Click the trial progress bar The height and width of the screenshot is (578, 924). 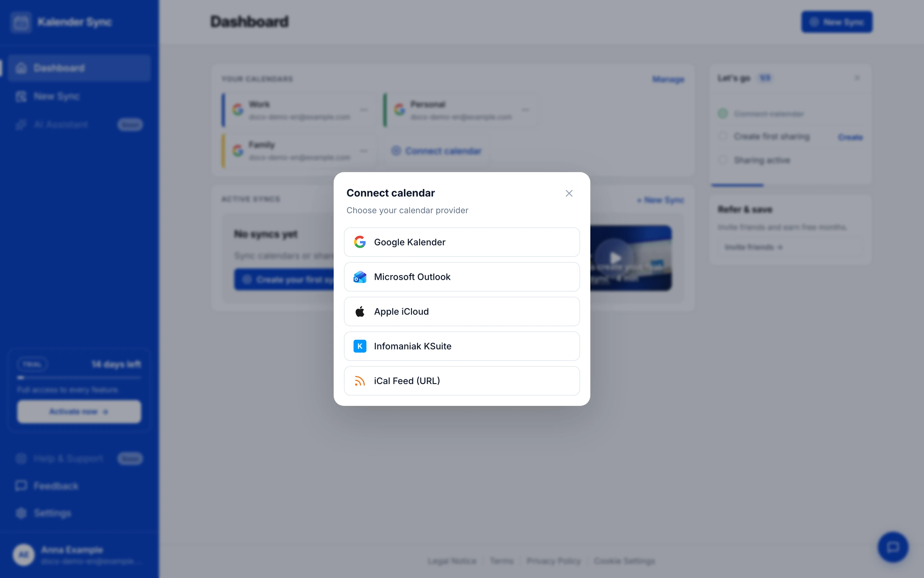[79, 378]
